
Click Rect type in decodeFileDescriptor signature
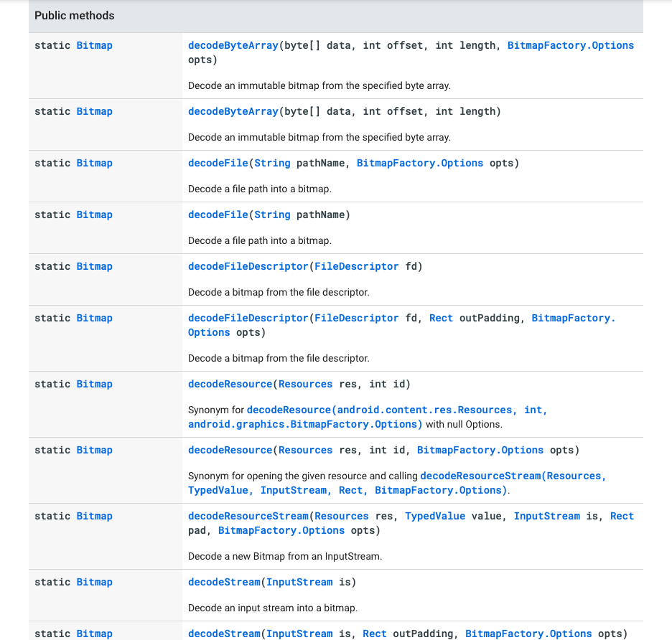coord(441,319)
